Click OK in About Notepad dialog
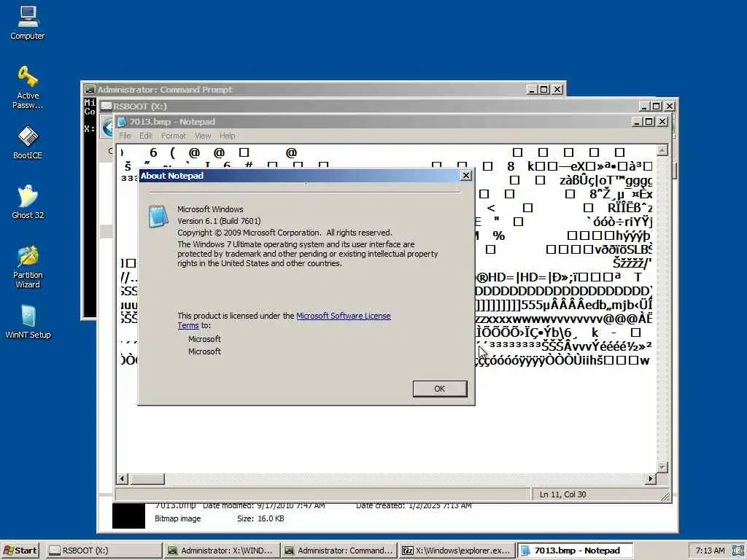The height and width of the screenshot is (560, 747). (x=440, y=389)
